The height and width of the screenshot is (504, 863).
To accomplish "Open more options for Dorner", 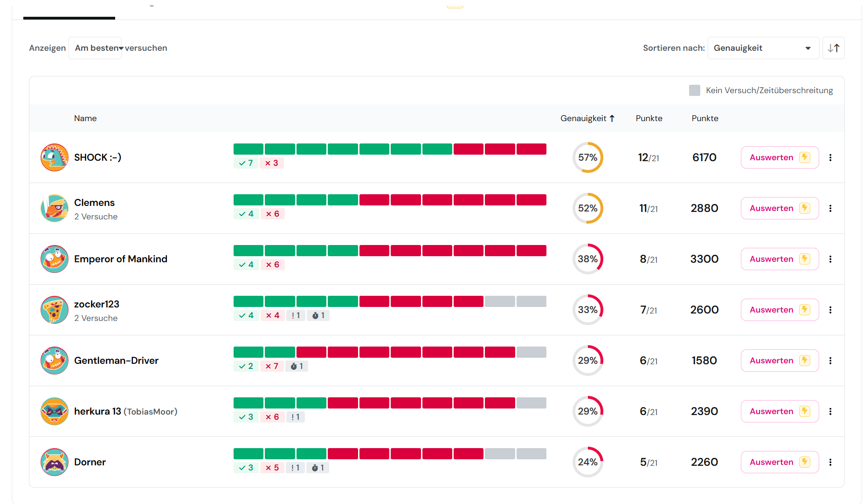I will [830, 462].
